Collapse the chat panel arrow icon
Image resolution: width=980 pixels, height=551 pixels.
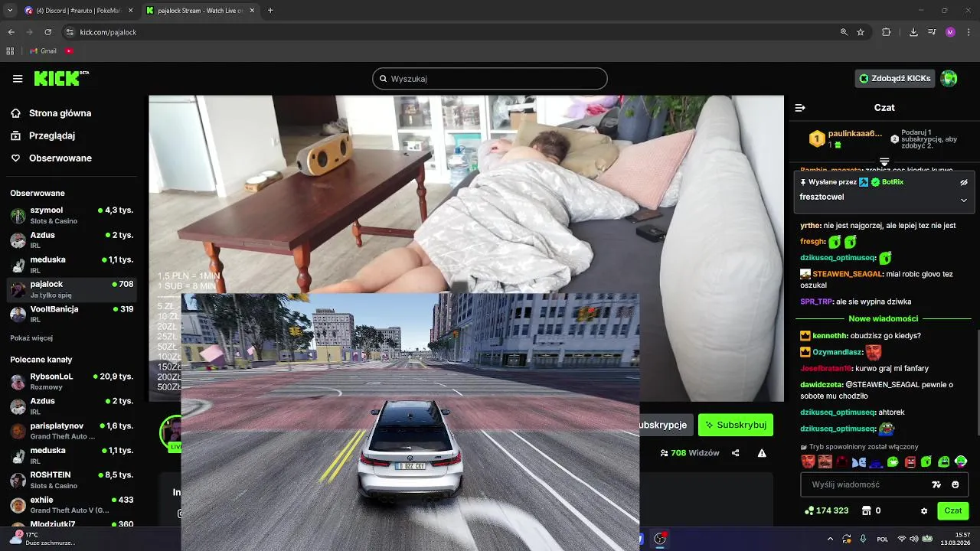tap(800, 108)
